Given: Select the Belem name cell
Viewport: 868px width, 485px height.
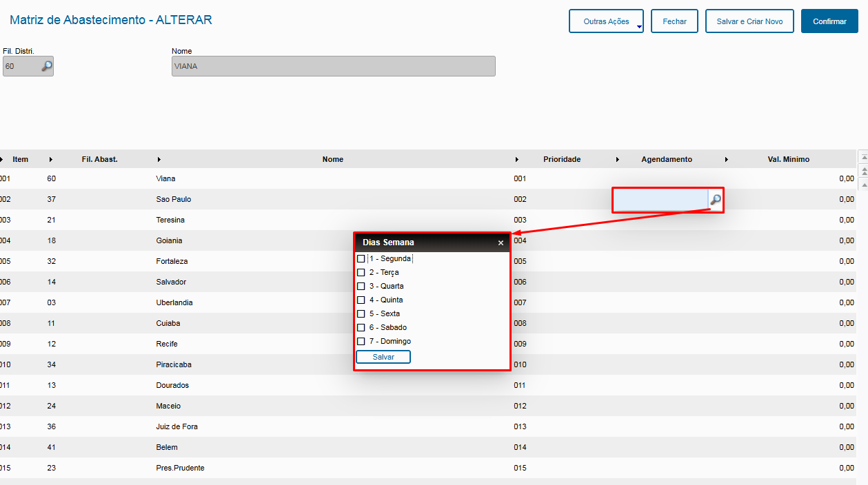Looking at the screenshot, I should pos(166,448).
